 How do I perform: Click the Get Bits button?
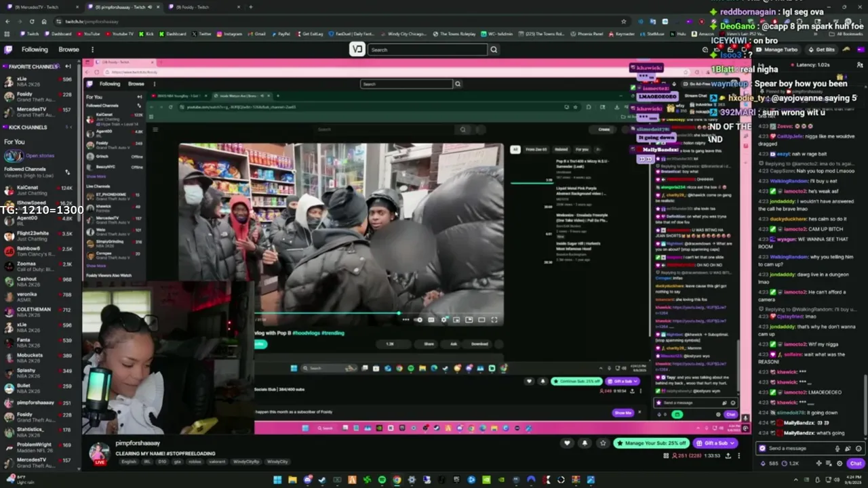pyautogui.click(x=821, y=49)
